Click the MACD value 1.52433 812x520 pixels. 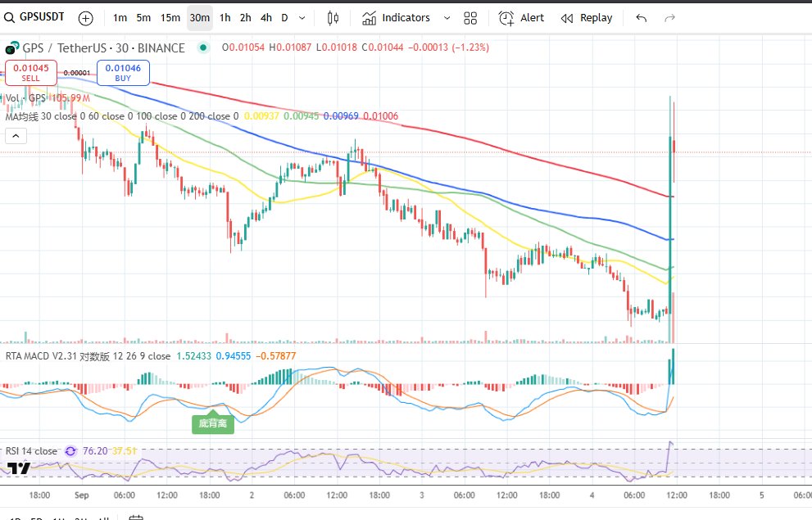pyautogui.click(x=193, y=356)
